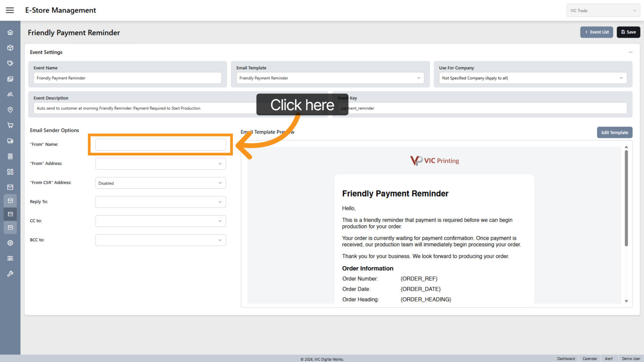Click the delivery truck sidebar icon
The image size is (644, 362).
tap(10, 141)
